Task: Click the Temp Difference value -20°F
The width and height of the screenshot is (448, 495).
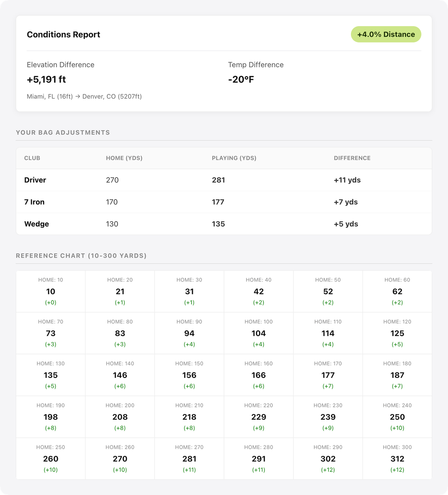Action: click(242, 79)
